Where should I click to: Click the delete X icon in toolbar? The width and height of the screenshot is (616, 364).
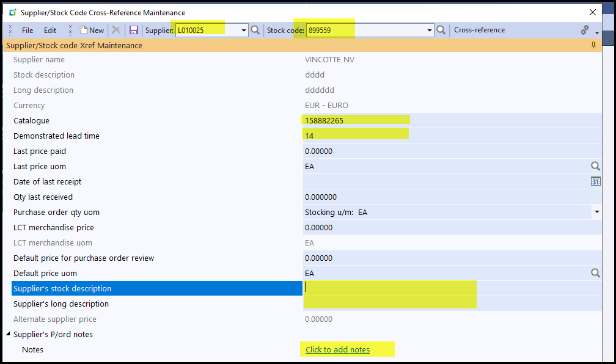pos(116,30)
